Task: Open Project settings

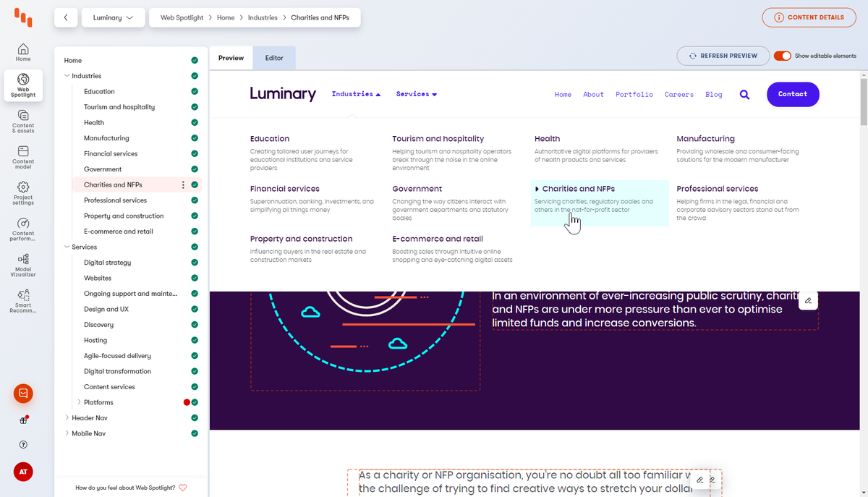Action: [23, 192]
